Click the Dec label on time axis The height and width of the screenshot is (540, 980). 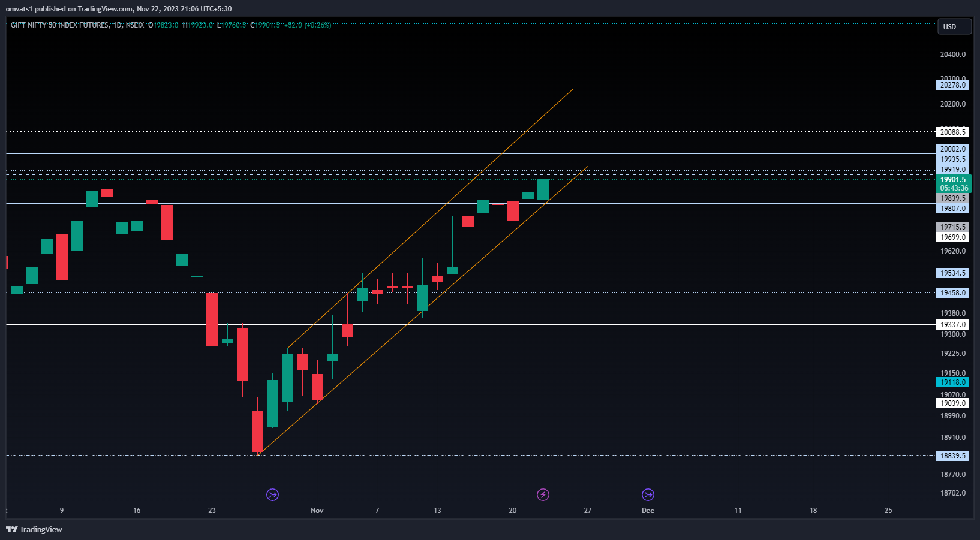(x=648, y=511)
